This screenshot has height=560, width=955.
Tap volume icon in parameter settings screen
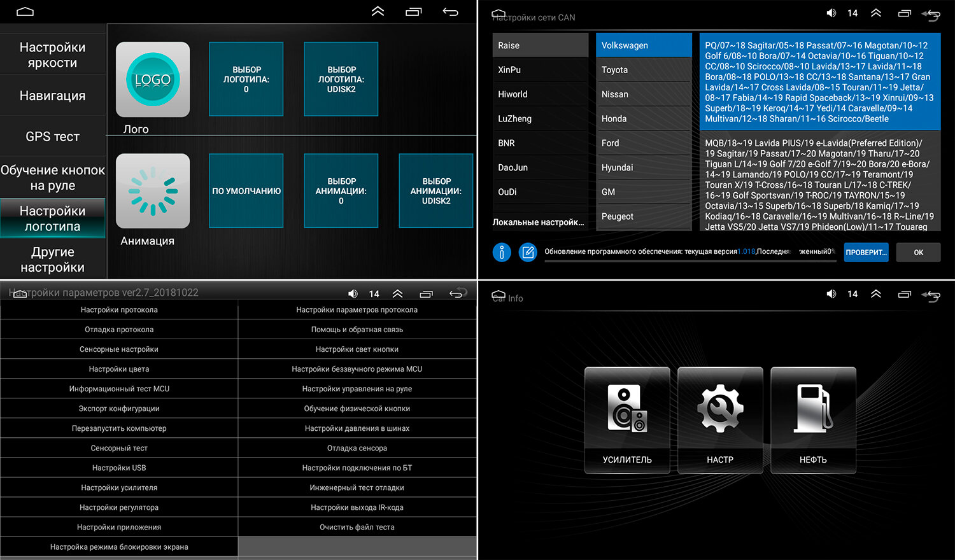[x=353, y=293]
